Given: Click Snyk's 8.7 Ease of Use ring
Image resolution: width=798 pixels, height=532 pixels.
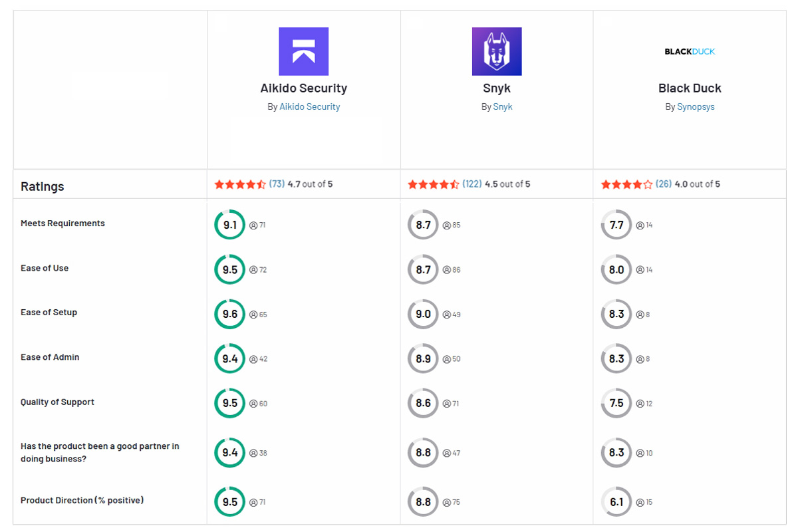Looking at the screenshot, I should coord(423,269).
